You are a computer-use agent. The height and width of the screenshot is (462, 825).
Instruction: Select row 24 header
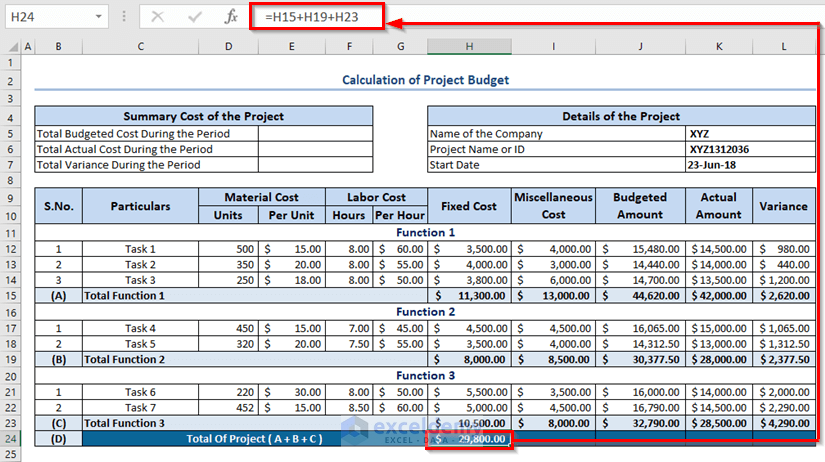tap(10, 438)
